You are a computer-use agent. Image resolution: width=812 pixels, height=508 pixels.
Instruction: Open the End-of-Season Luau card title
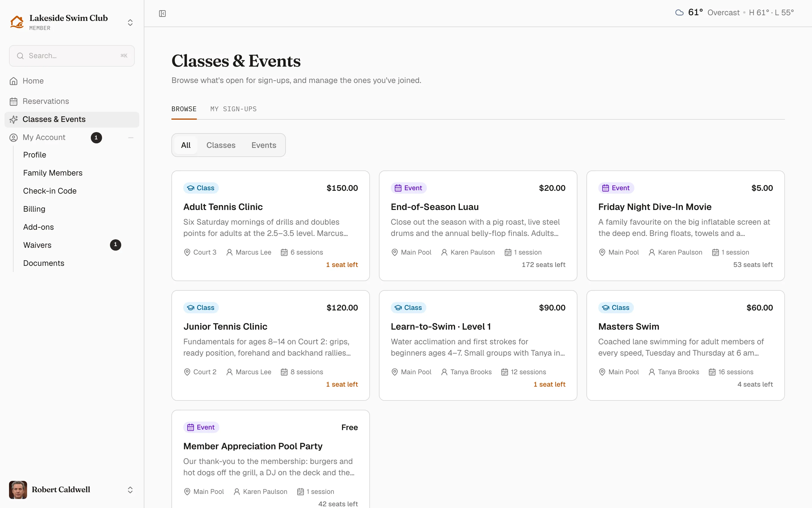434,207
